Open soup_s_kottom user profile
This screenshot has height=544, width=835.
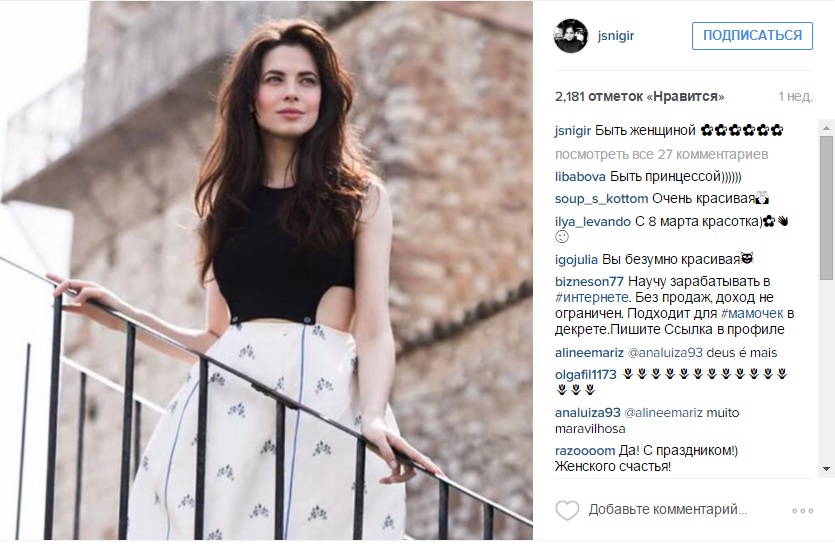(601, 199)
